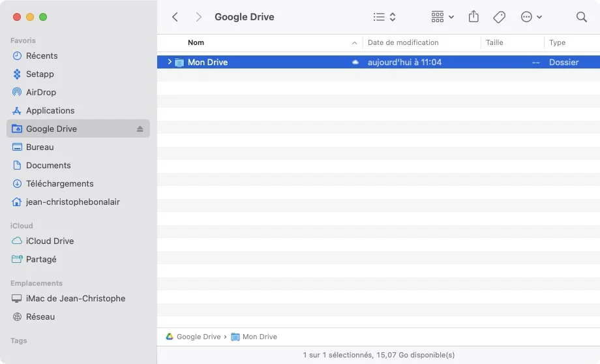Open Bureau in the sidebar

[78, 147]
